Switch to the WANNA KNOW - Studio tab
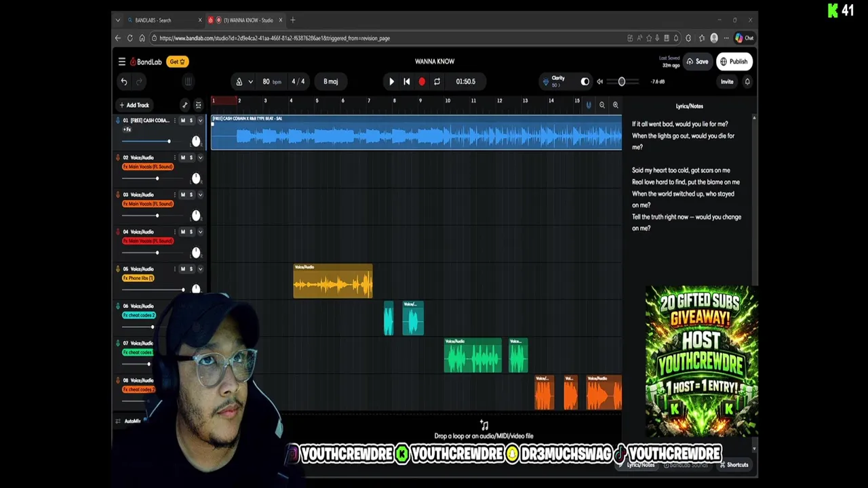 click(245, 20)
